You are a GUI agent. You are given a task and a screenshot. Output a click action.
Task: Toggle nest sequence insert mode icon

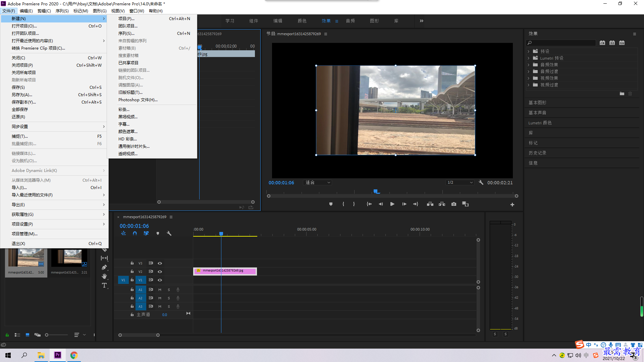tap(123, 233)
